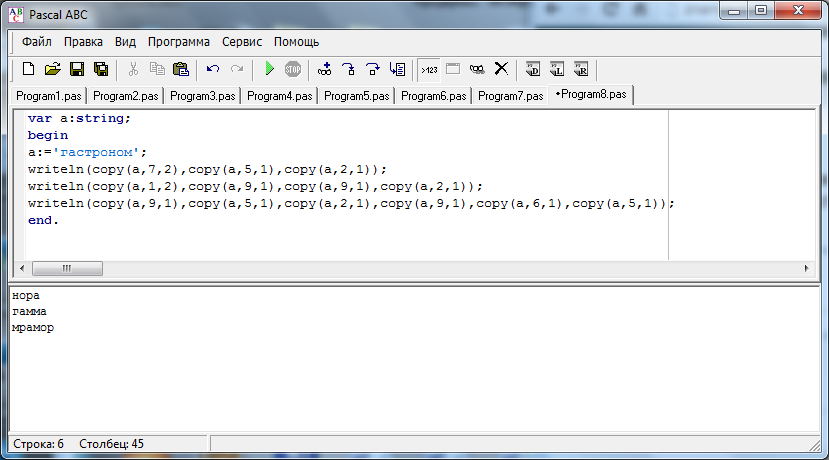The image size is (829, 460).
Task: Clear the output window with the X icon
Action: (x=501, y=69)
